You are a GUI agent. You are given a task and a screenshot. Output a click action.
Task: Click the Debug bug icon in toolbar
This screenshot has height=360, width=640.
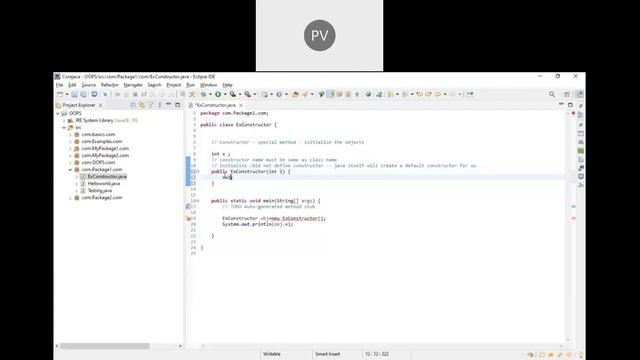coord(203,94)
